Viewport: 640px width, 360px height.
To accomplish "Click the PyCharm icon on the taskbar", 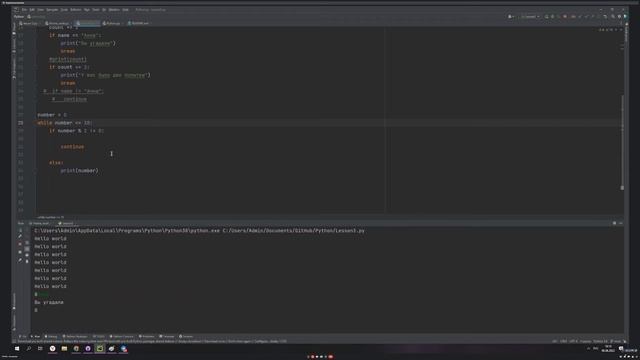I will tap(100, 349).
